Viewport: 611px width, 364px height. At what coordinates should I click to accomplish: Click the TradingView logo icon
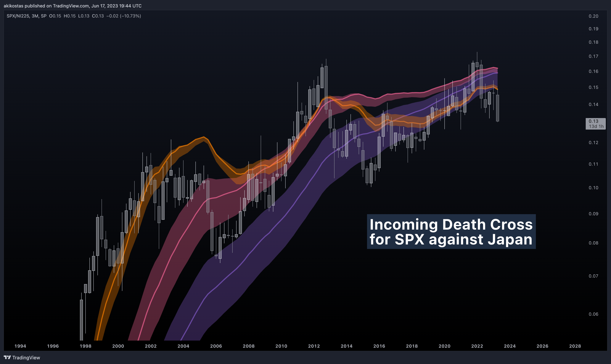point(7,357)
